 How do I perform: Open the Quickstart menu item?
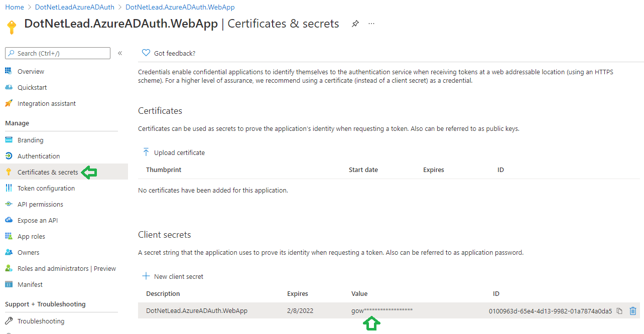coord(32,87)
